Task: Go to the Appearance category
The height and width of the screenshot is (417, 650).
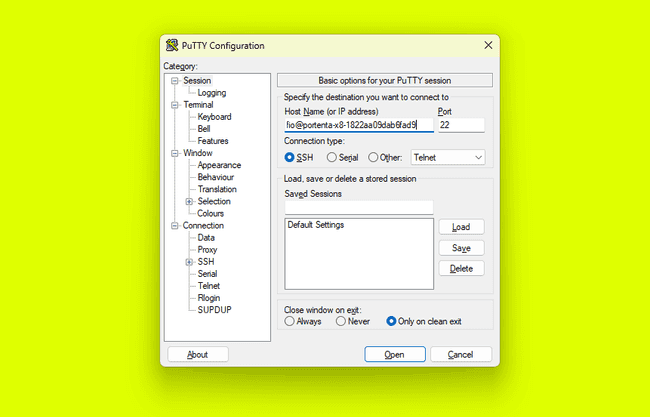Action: click(218, 165)
